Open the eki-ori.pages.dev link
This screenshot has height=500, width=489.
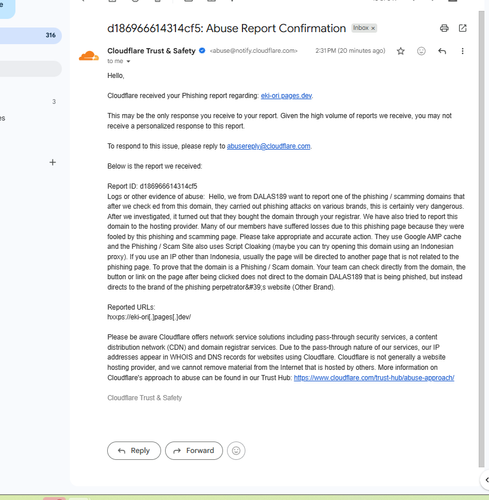point(286,96)
